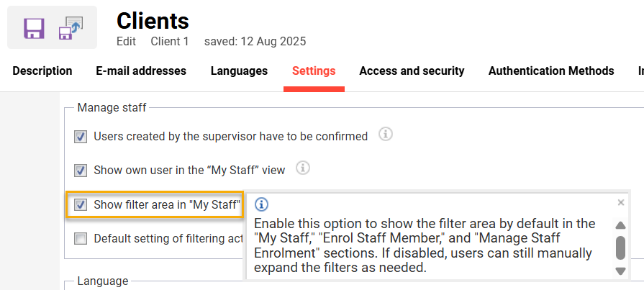The width and height of the screenshot is (644, 290).
Task: Switch to Authentication Methods tab
Action: (551, 71)
